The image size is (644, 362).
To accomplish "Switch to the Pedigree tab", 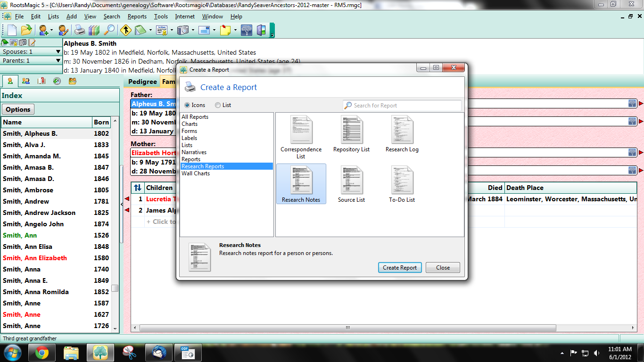I will [143, 82].
